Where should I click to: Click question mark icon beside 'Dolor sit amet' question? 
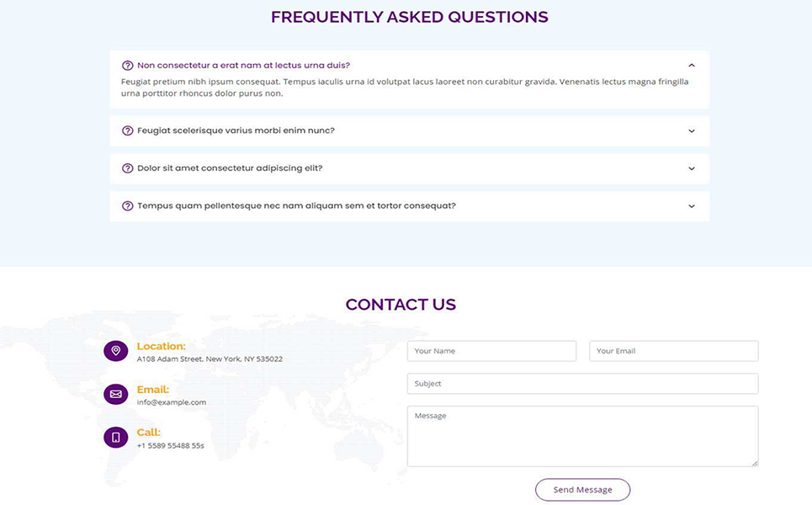point(128,168)
